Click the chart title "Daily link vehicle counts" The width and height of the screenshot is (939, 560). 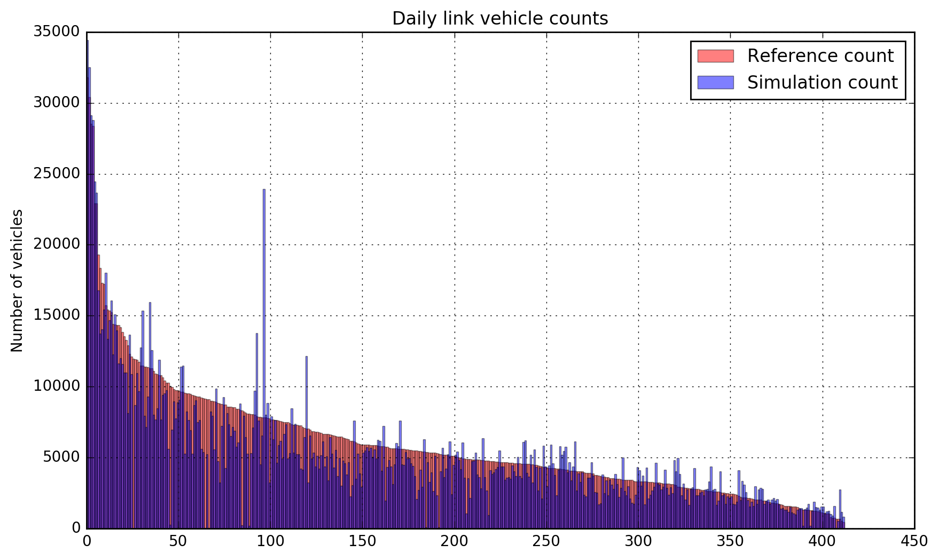tap(500, 19)
